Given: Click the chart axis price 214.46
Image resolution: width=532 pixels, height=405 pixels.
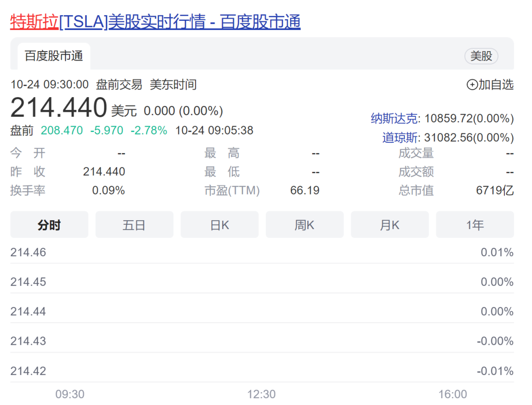Looking at the screenshot, I should point(28,252).
